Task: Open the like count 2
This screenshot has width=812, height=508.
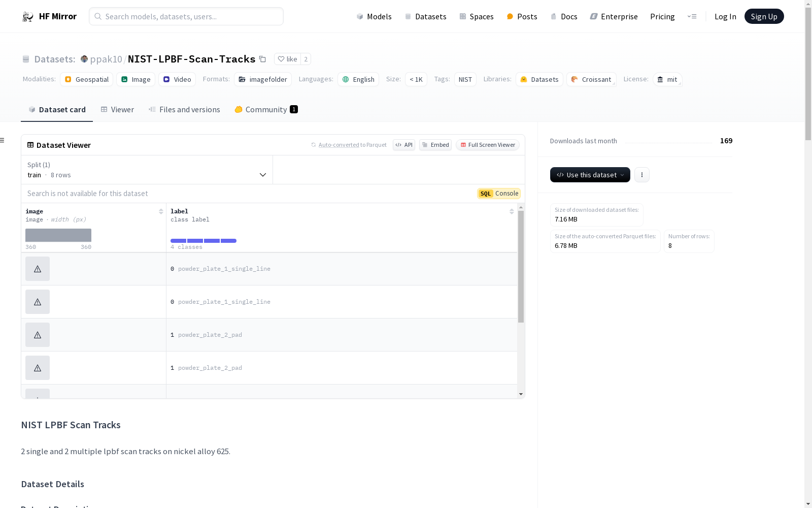Action: point(306,59)
